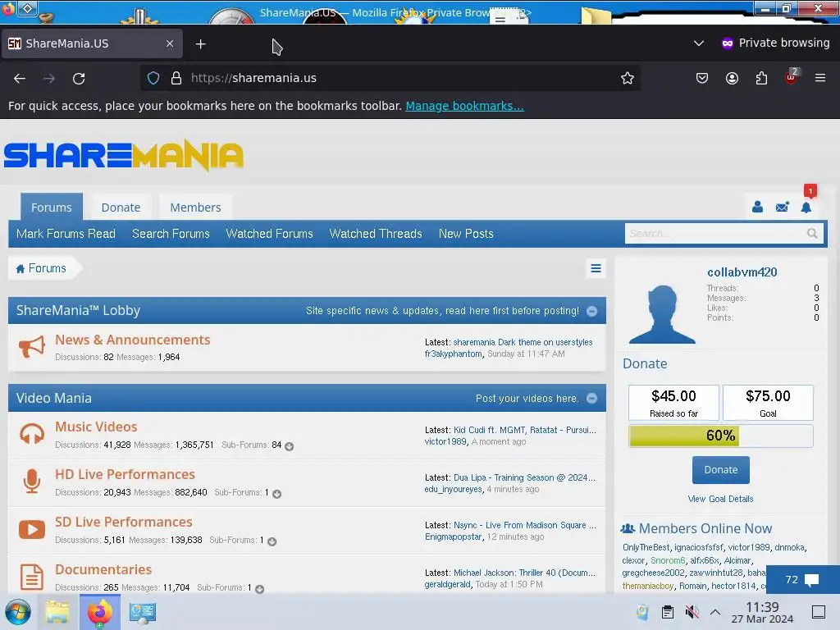
Task: Click the collabvm420 avatar silhouette
Action: (x=662, y=314)
